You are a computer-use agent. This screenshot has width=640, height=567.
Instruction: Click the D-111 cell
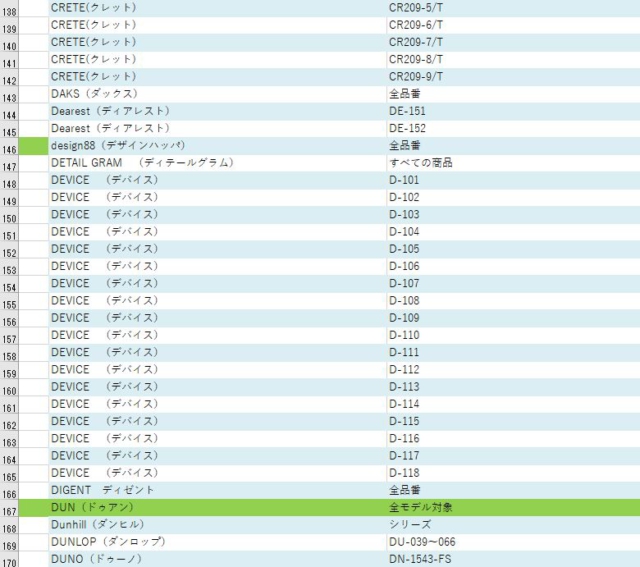point(513,352)
